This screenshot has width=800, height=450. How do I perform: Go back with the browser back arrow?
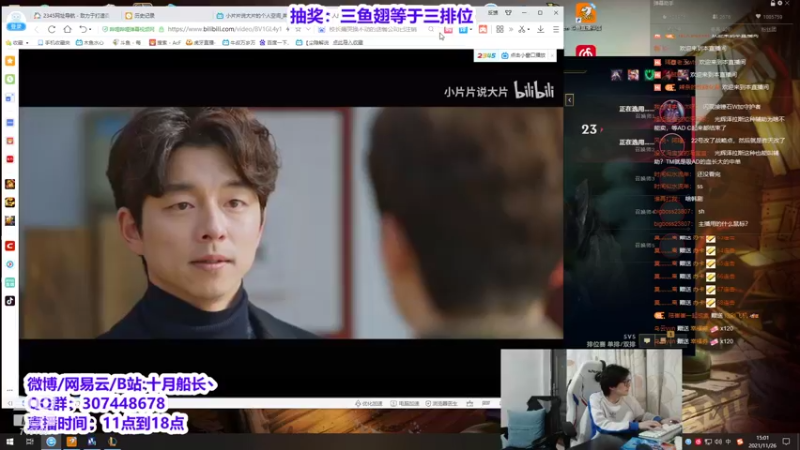pyautogui.click(x=36, y=29)
